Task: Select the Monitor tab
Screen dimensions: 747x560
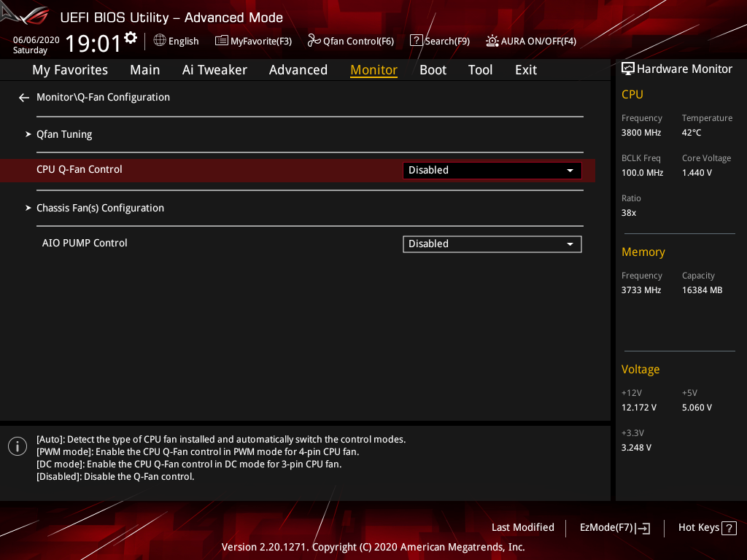Action: [x=374, y=70]
